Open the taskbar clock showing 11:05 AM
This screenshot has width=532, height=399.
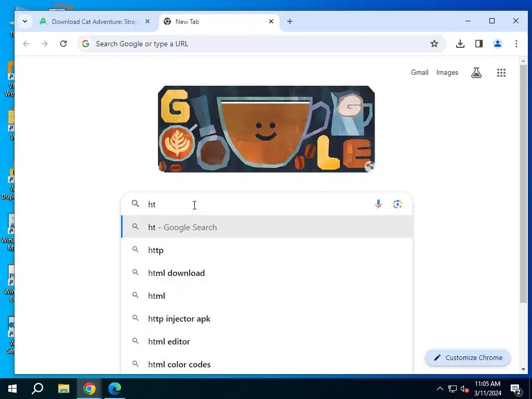(x=487, y=389)
